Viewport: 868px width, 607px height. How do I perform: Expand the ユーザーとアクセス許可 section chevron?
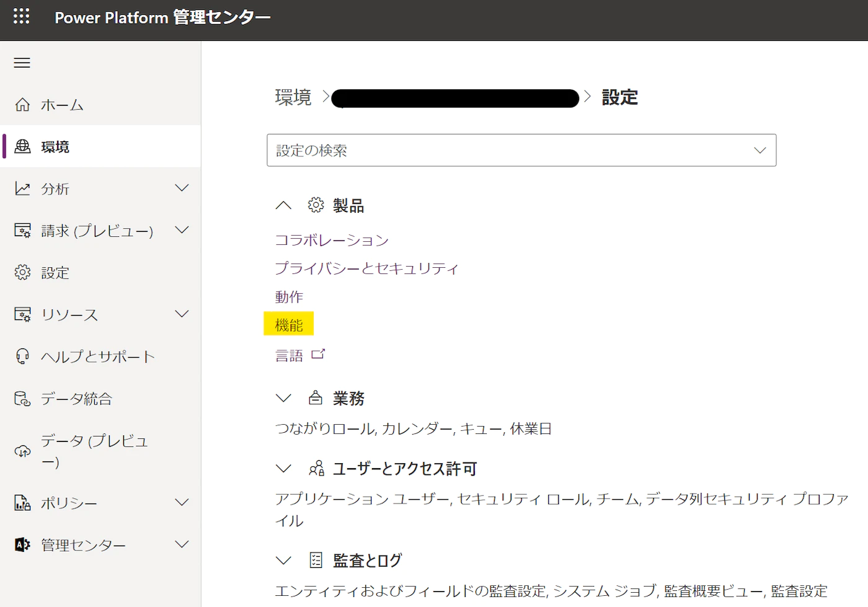283,469
